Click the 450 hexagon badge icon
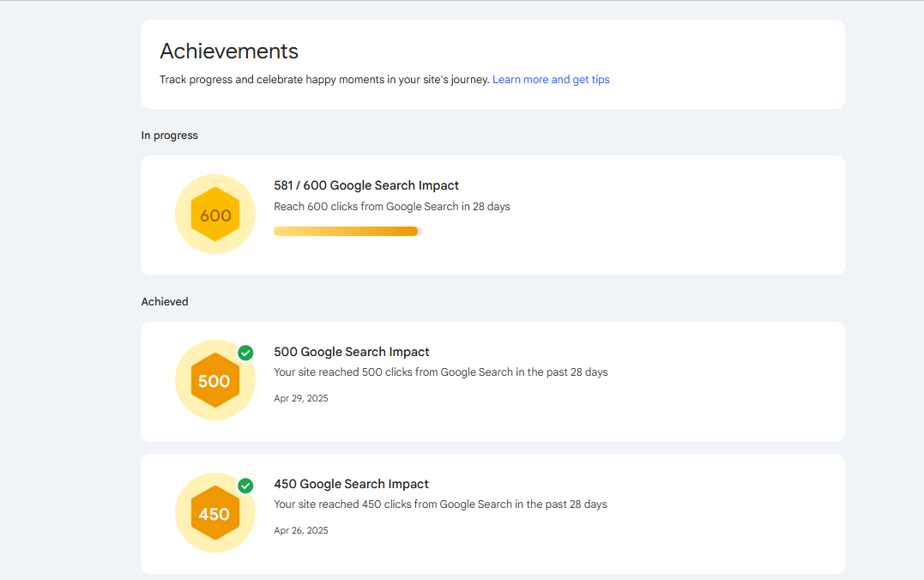This screenshot has width=924, height=580. pyautogui.click(x=214, y=513)
